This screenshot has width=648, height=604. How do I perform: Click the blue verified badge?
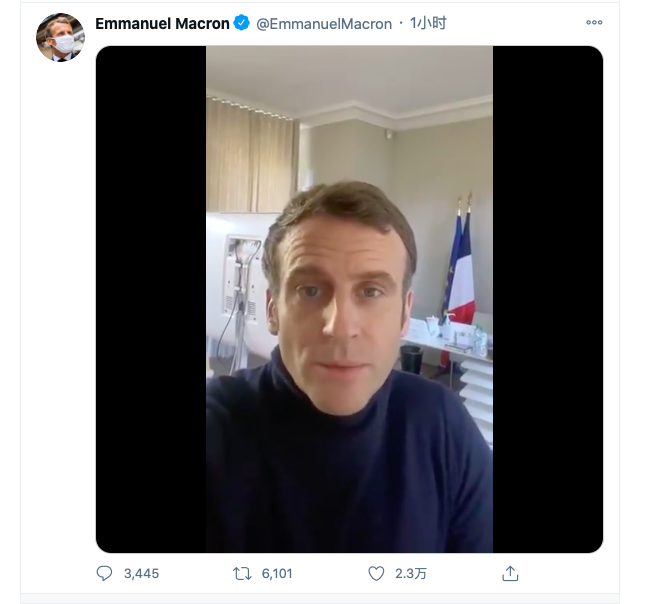tap(242, 23)
